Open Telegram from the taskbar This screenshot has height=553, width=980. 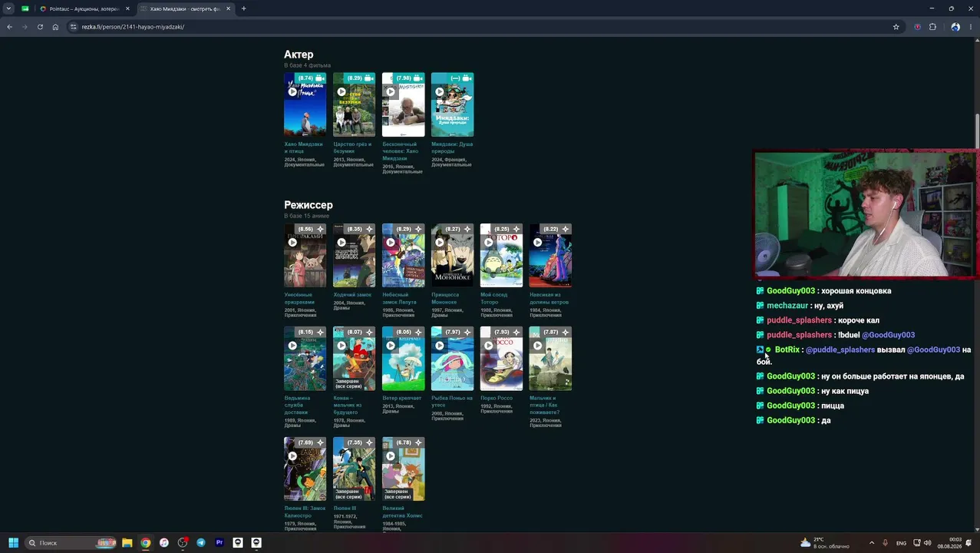click(x=201, y=543)
